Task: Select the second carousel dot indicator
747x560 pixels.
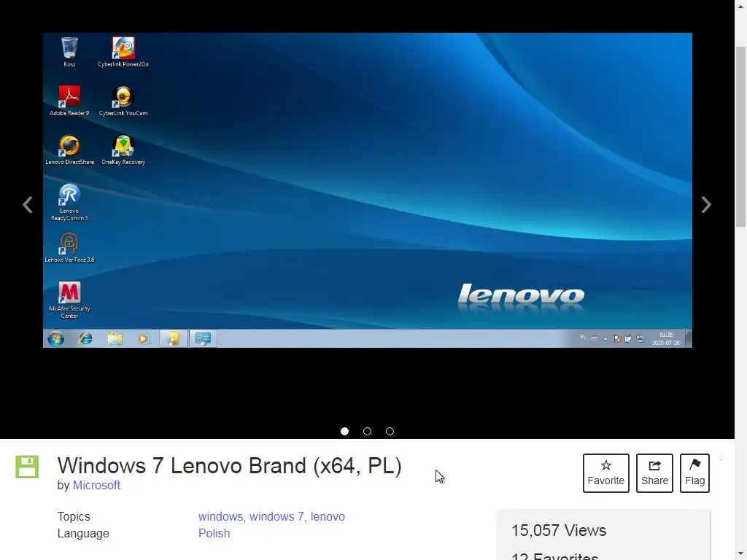Action: click(x=368, y=432)
